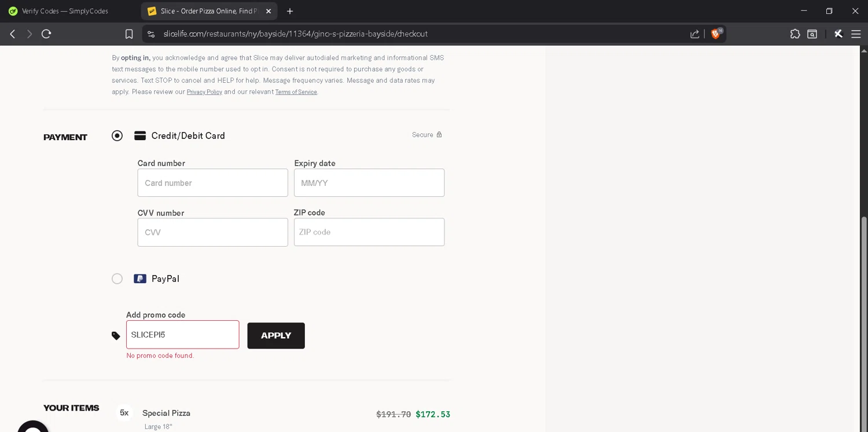Reload the page with the refresh icon

pyautogui.click(x=46, y=34)
